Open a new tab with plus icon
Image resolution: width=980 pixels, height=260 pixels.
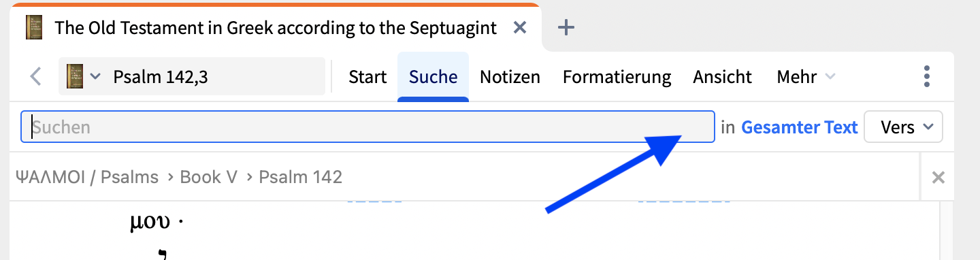566,27
